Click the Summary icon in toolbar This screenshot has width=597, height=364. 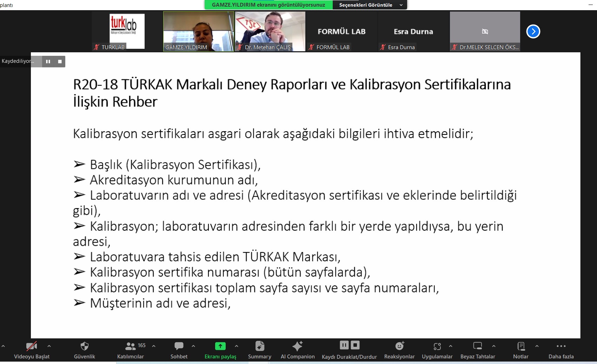[x=259, y=346]
